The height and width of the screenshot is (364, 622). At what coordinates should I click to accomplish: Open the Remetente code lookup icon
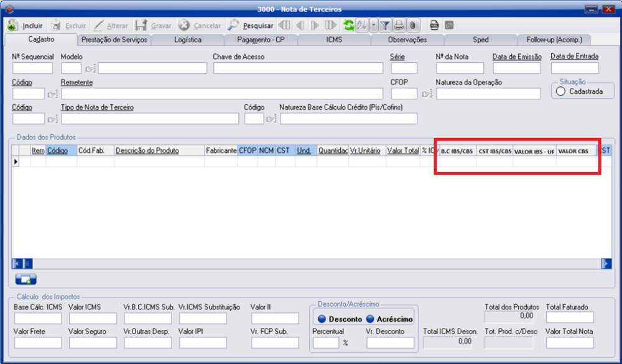coord(52,94)
